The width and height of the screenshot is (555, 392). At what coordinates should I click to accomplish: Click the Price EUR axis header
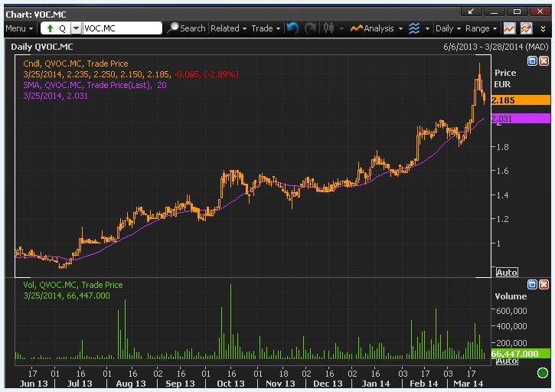click(505, 79)
